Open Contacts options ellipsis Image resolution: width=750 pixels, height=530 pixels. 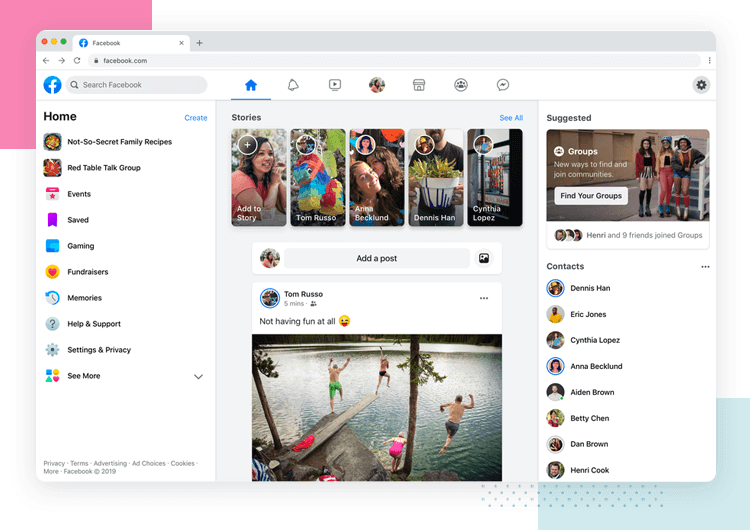[705, 267]
